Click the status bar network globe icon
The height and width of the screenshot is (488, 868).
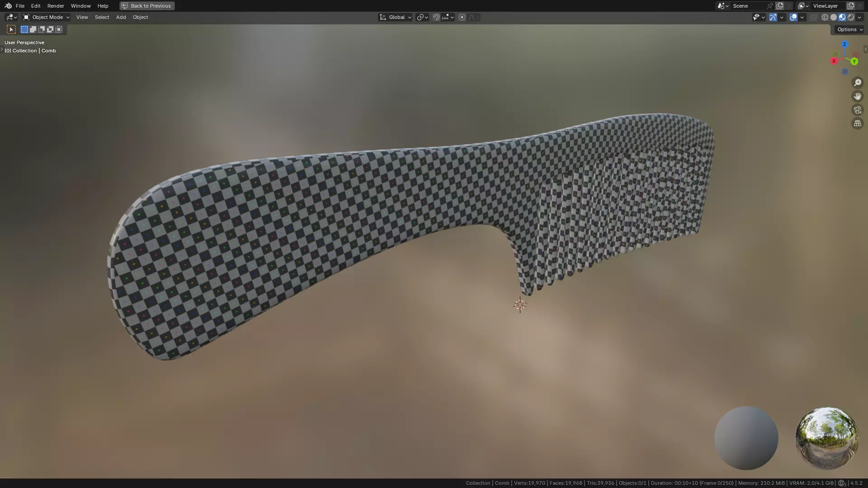(842, 483)
